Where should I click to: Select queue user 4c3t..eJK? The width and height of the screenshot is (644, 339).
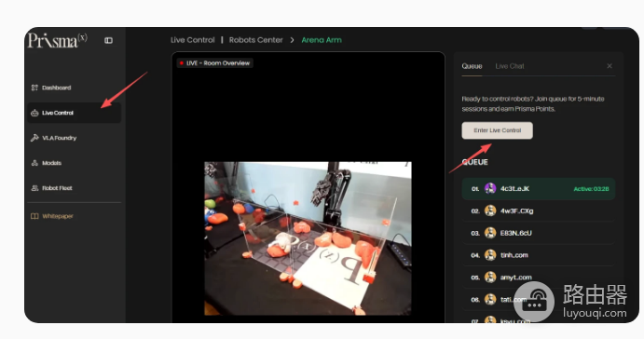pyautogui.click(x=539, y=189)
